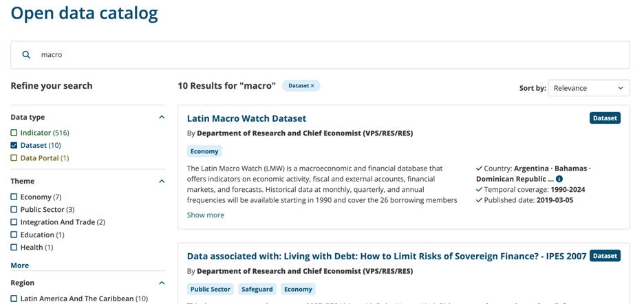Screen dimensions: 644x304
Task: Show more theme options
Action: (x=19, y=265)
